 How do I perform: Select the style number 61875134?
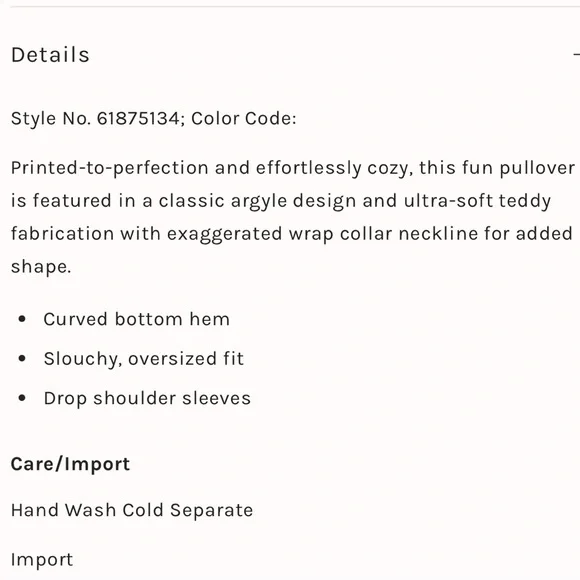pyautogui.click(x=138, y=118)
